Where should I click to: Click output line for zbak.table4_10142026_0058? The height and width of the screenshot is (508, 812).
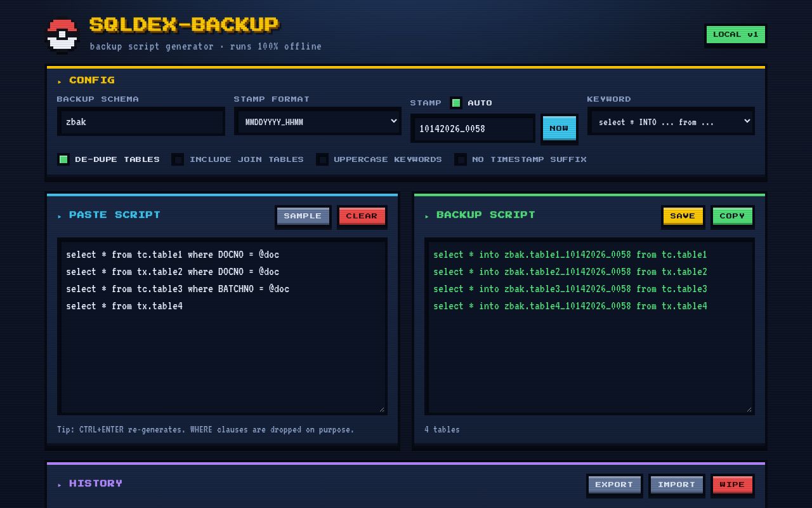[570, 306]
